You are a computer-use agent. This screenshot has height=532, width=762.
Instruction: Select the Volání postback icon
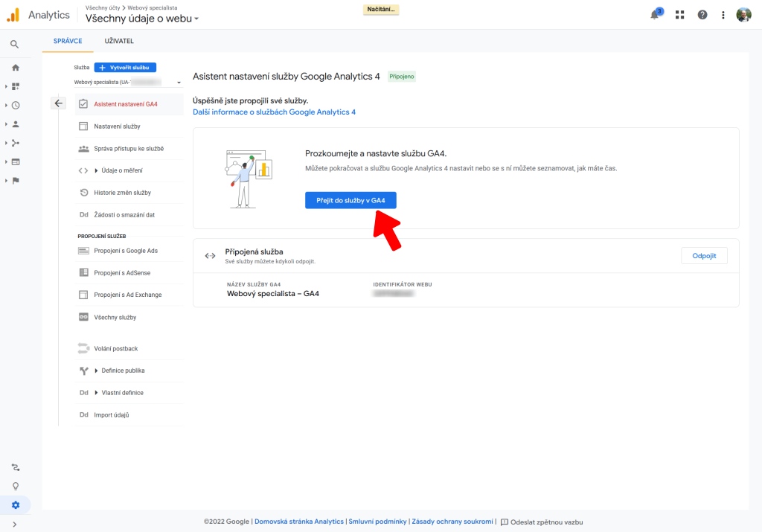(x=84, y=347)
